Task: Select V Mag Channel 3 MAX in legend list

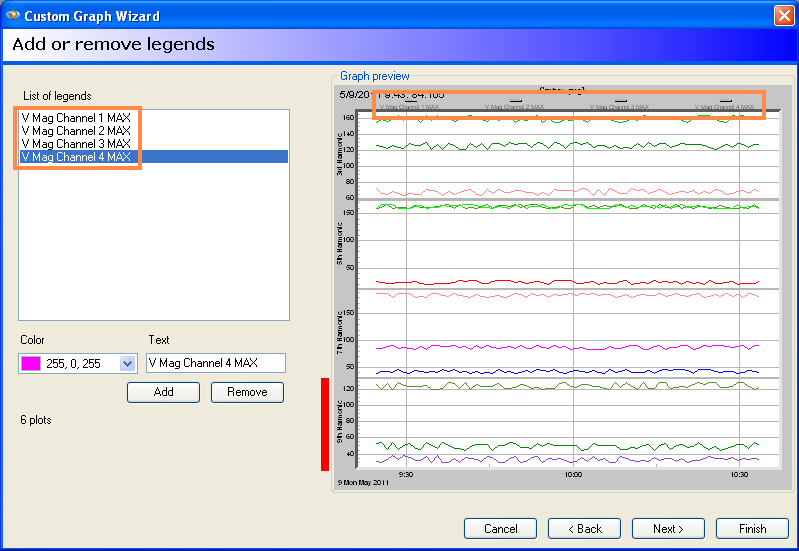Action: click(76, 144)
